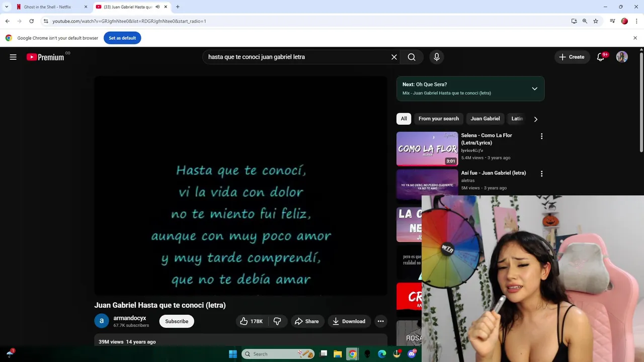Image resolution: width=644 pixels, height=362 pixels.
Task: Select the All filter chip
Action: click(x=404, y=119)
